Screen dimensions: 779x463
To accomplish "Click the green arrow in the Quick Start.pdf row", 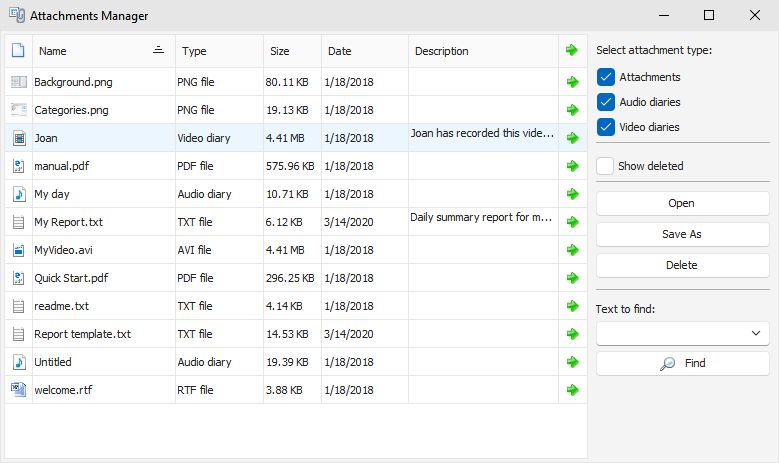I will pos(572,278).
